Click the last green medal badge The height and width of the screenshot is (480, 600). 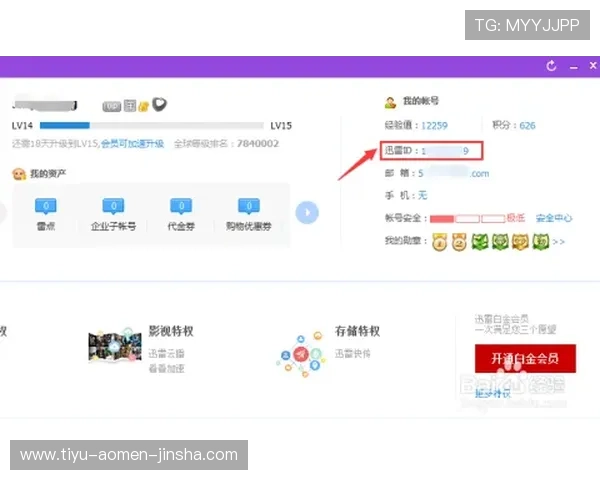(x=541, y=241)
